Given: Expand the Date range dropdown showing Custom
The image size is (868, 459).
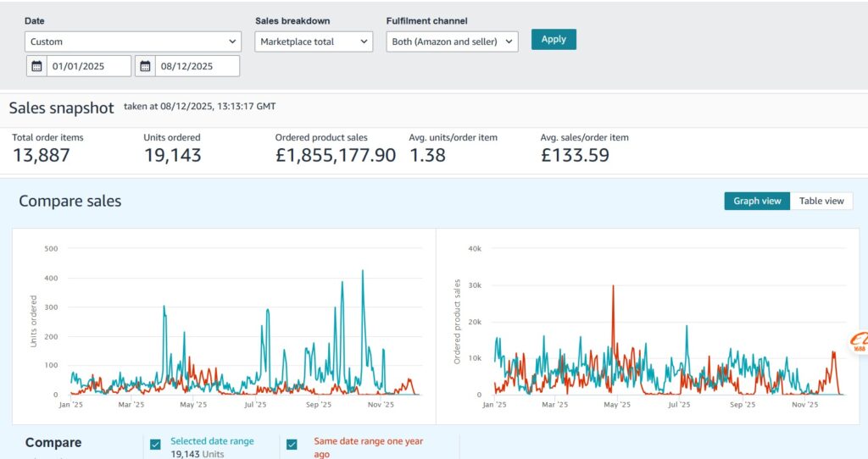Looking at the screenshot, I should (133, 41).
